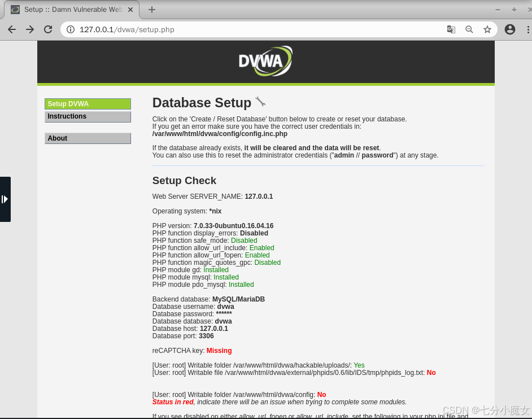Click the wrench icon beside Database Setup
This screenshot has height=419, width=532.
tap(260, 101)
